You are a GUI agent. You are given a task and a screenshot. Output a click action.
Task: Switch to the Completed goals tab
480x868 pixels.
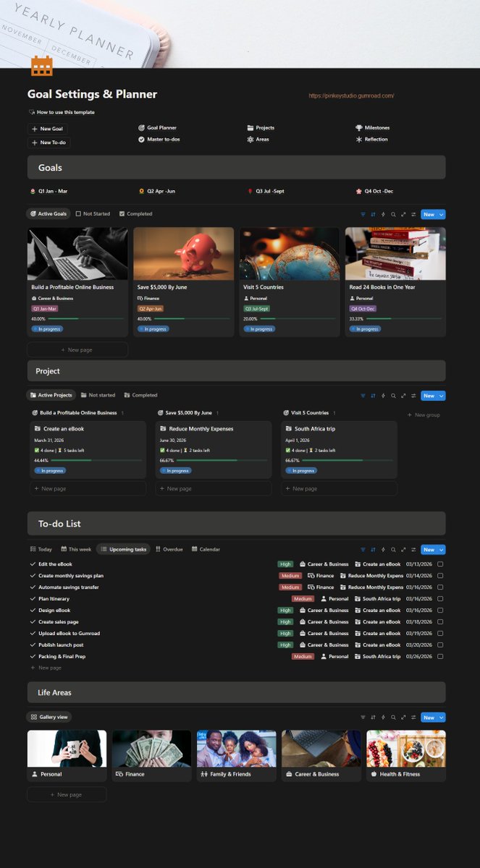pyautogui.click(x=135, y=214)
